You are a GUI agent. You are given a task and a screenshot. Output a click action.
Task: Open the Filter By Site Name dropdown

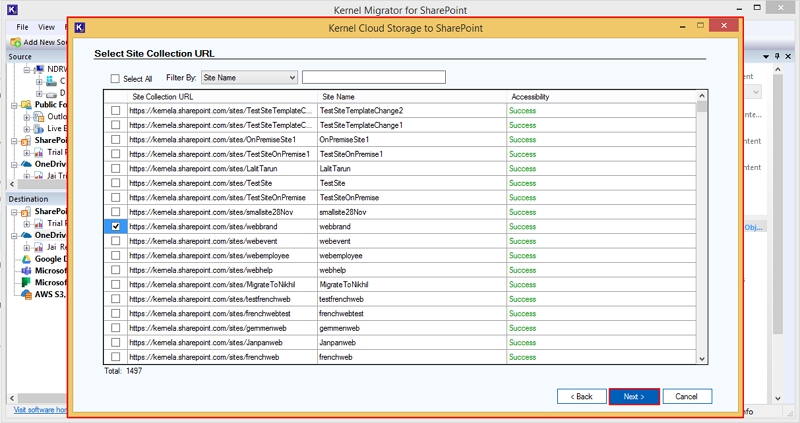pyautogui.click(x=249, y=78)
